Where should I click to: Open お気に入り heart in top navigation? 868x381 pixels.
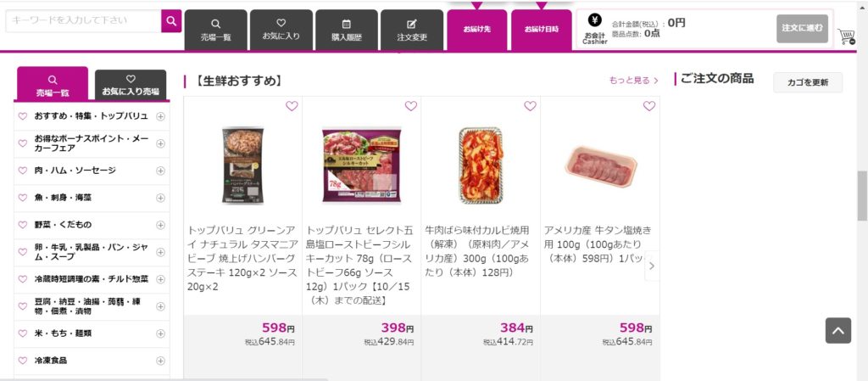281,31
